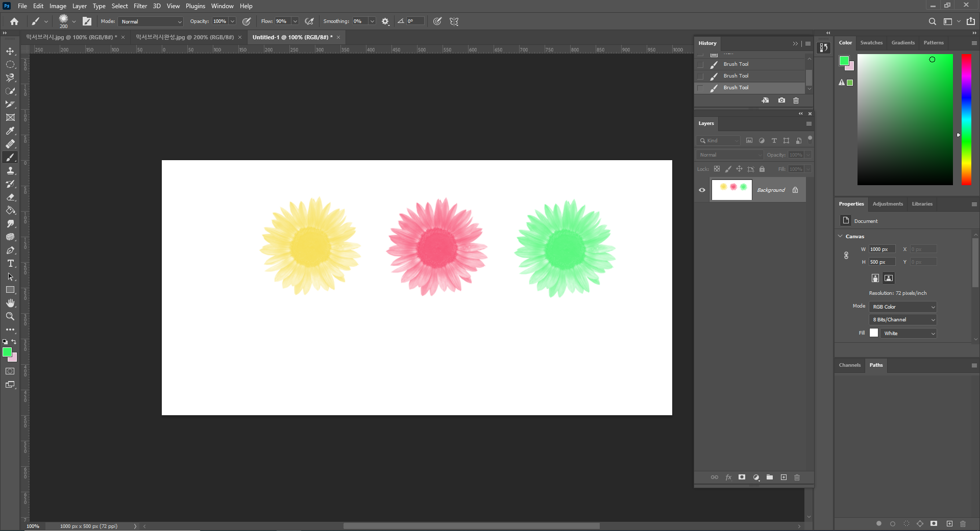This screenshot has width=980, height=531.
Task: Select the Paint Bucket tool
Action: coord(10,210)
